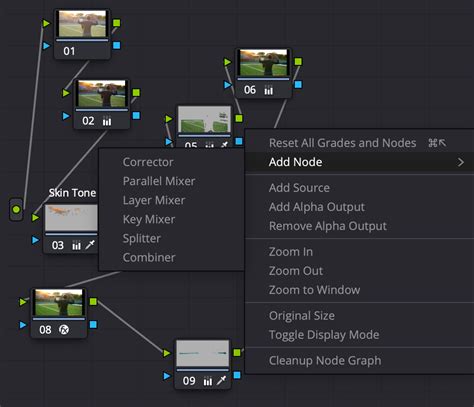
Task: Click node 02 green RGB input triangle
Action: click(x=66, y=93)
